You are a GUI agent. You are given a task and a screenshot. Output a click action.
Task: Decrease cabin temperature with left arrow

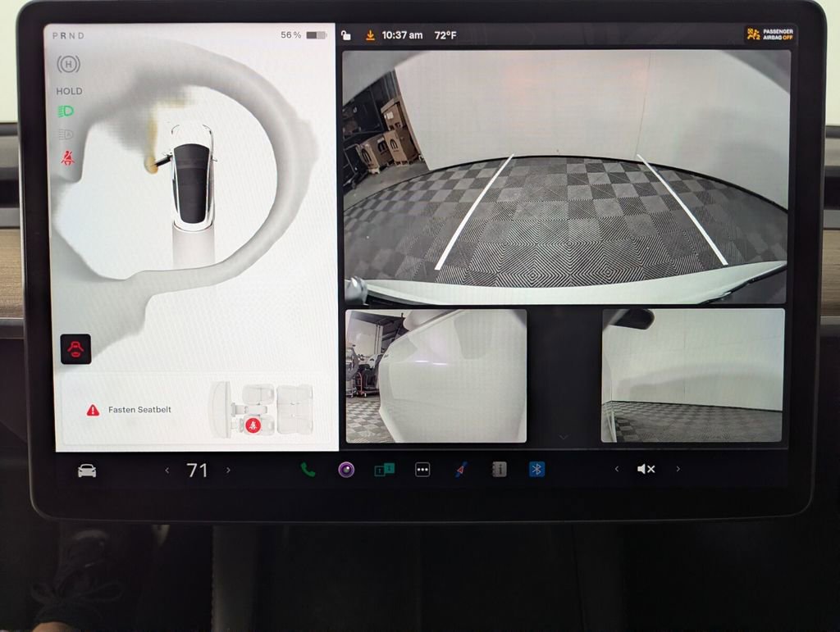(x=167, y=471)
